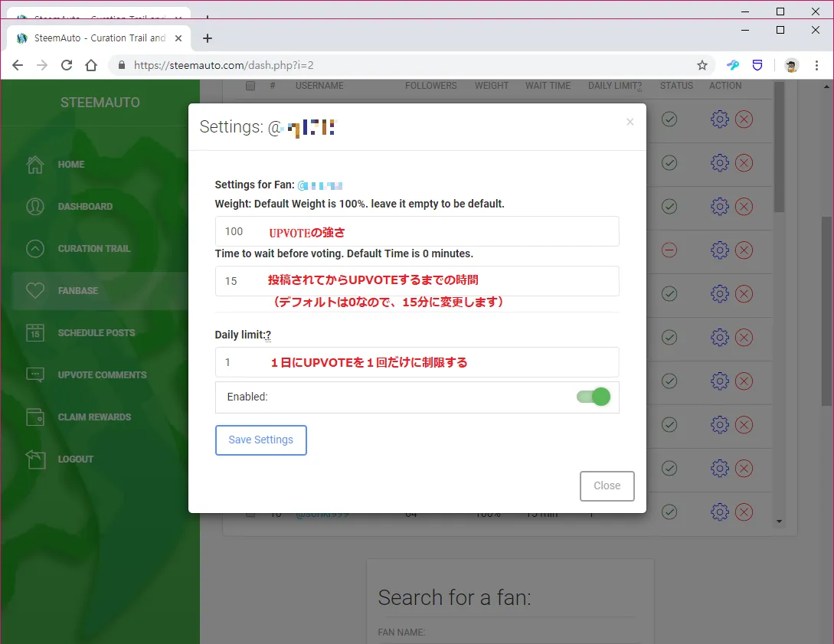834x644 pixels.
Task: Click the fan username link in the dialog
Action: pos(319,185)
